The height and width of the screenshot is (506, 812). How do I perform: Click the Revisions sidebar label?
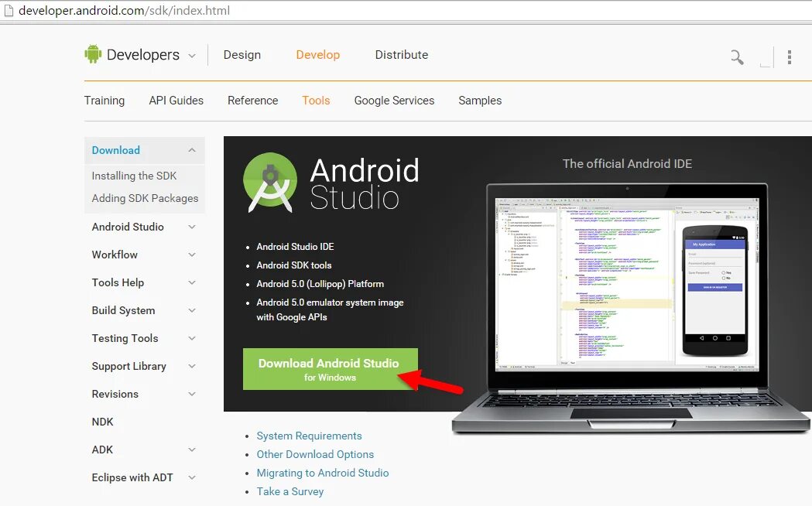tap(115, 395)
